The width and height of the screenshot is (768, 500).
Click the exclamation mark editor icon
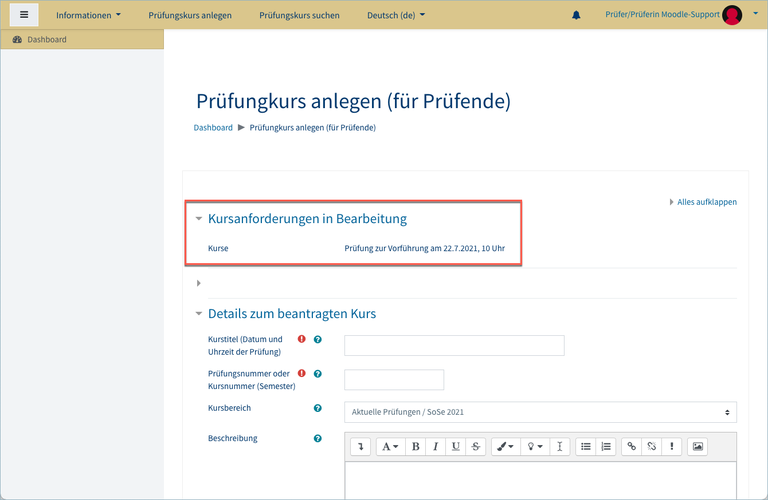pyautogui.click(x=672, y=446)
